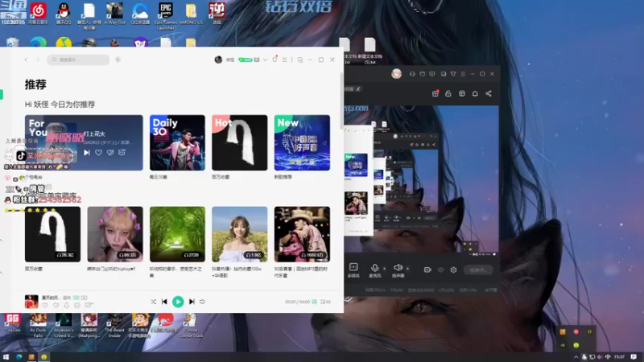Open comments for the current song
644x362 pixels.
tap(89, 305)
